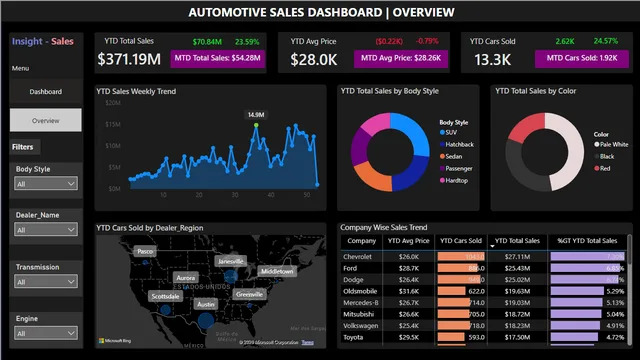Sort by YTD Avg Price column
This screenshot has height=360, width=640.
pyautogui.click(x=409, y=241)
